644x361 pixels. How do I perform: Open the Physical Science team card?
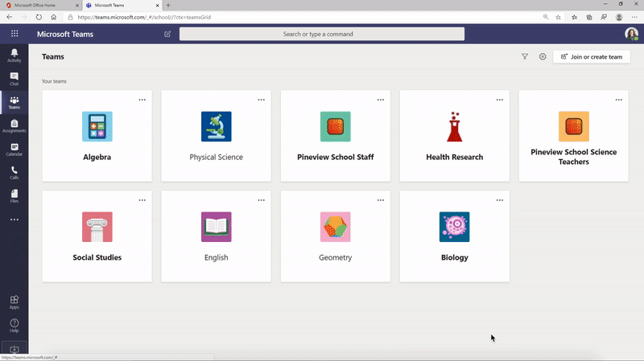pyautogui.click(x=216, y=136)
